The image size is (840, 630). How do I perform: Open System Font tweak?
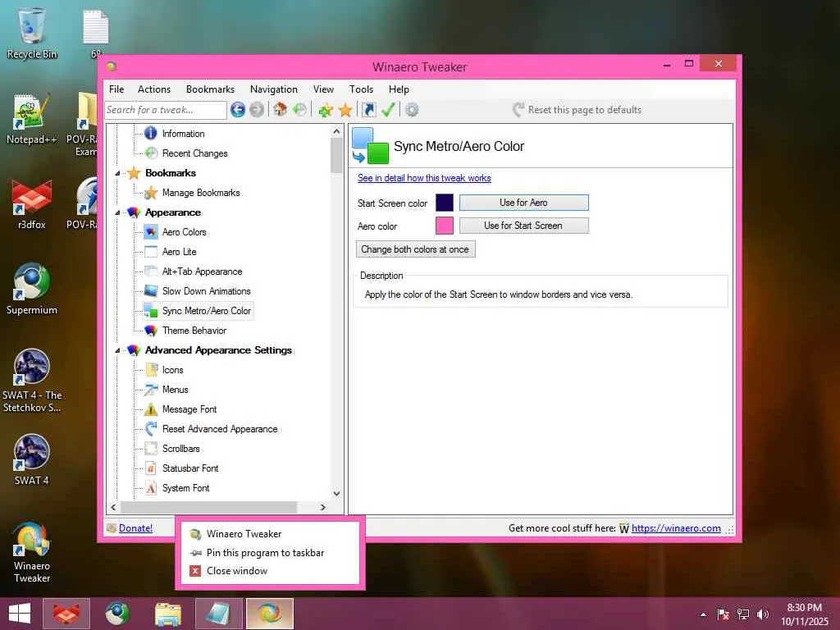coord(185,488)
